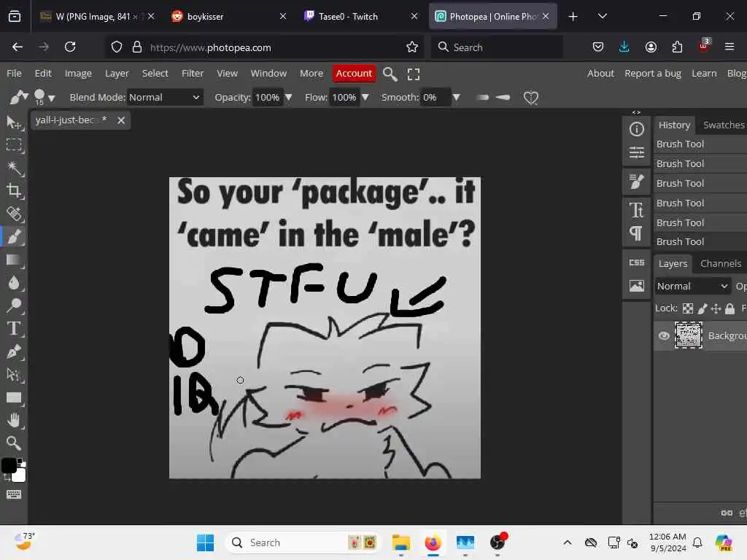Viewport: 747px width, 560px height.
Task: Select the Zoom tool in the toolbar
Action: pyautogui.click(x=14, y=443)
